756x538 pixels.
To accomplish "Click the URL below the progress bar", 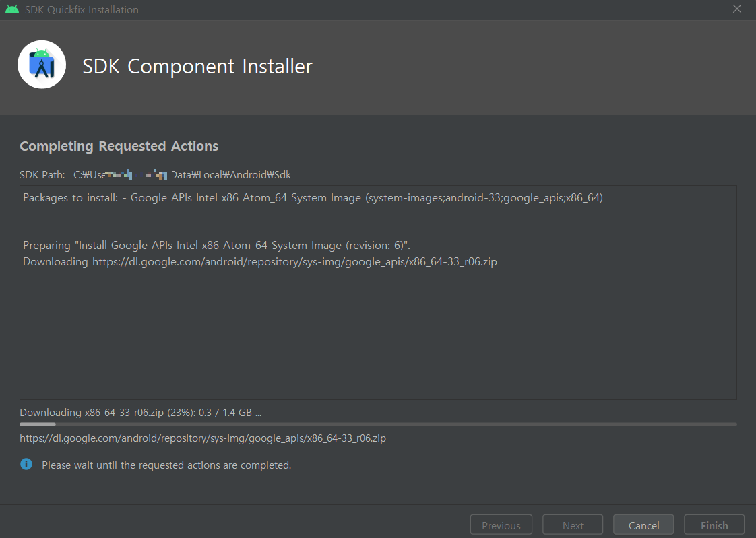I will click(203, 438).
